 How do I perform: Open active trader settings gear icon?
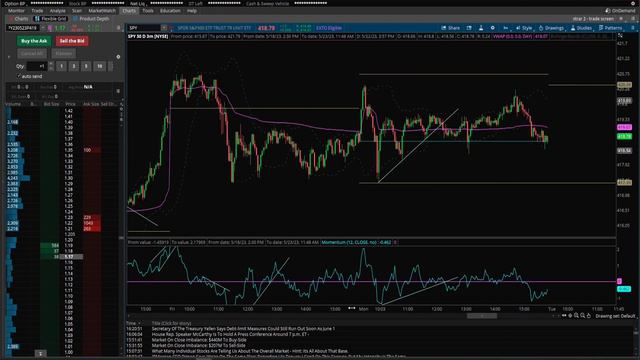[x=118, y=57]
